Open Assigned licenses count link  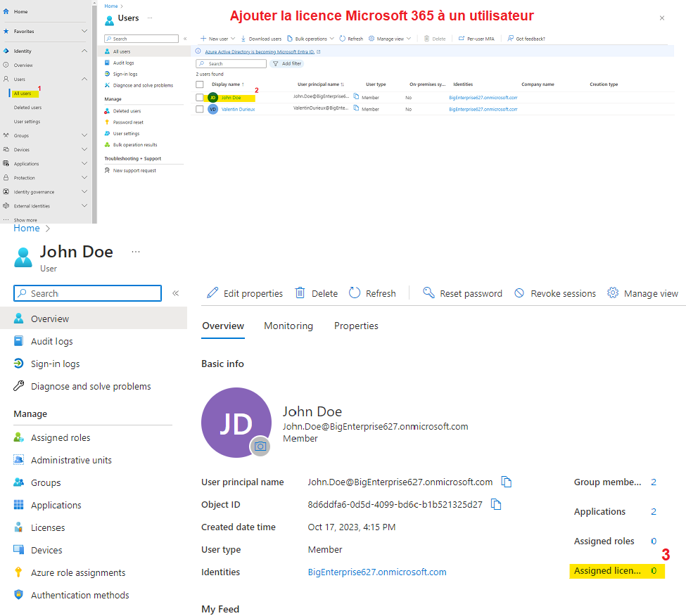click(654, 570)
